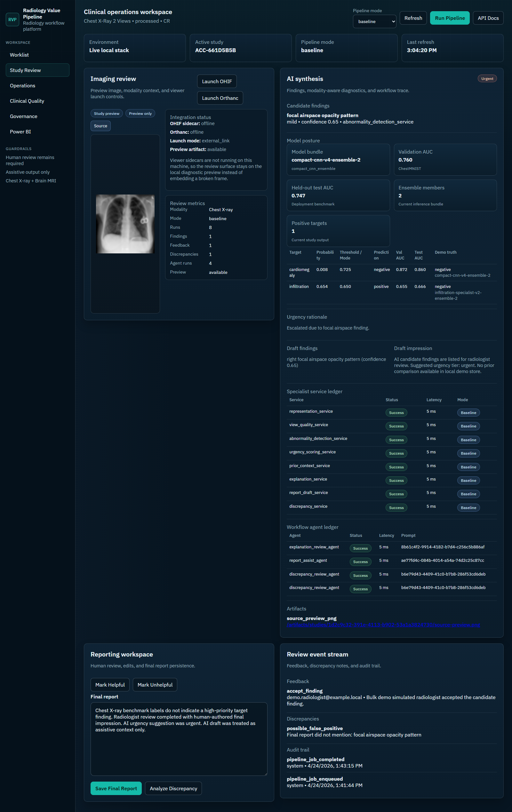Open API Docs
This screenshot has width=512, height=812.
pyautogui.click(x=488, y=18)
